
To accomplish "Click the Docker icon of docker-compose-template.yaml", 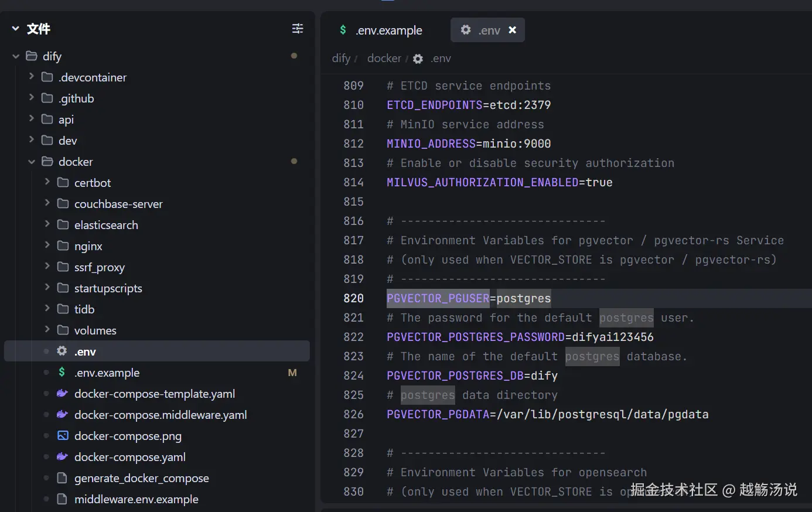I will pyautogui.click(x=62, y=393).
